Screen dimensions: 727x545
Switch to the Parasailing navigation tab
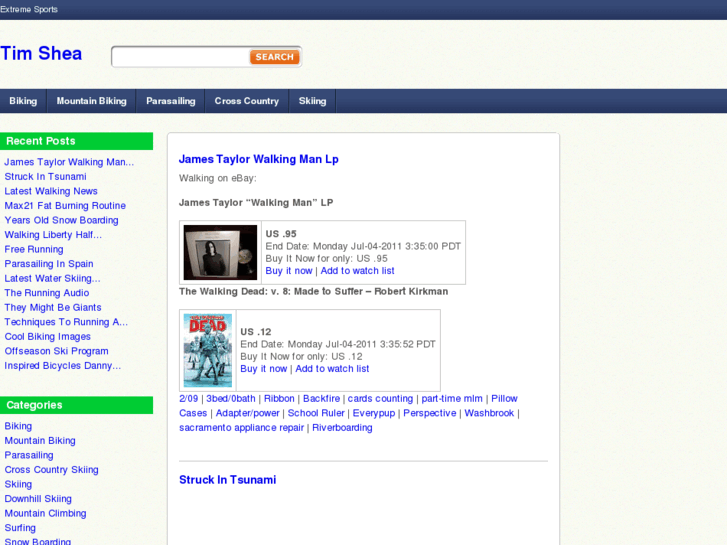click(171, 101)
